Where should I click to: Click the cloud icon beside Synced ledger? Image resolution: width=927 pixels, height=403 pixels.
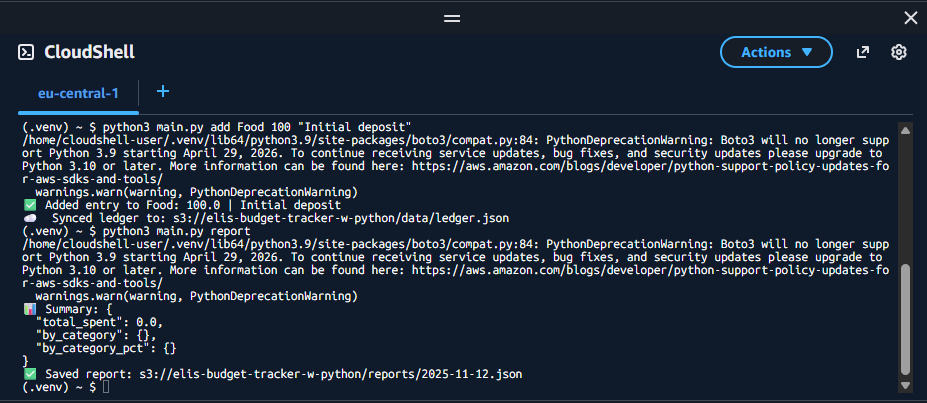click(x=30, y=217)
